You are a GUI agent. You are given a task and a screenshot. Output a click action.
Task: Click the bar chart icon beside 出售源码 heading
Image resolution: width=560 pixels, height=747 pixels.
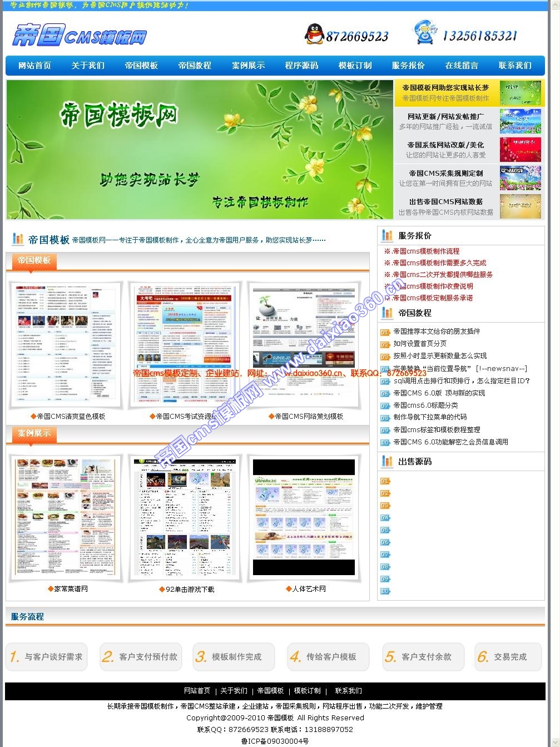387,461
